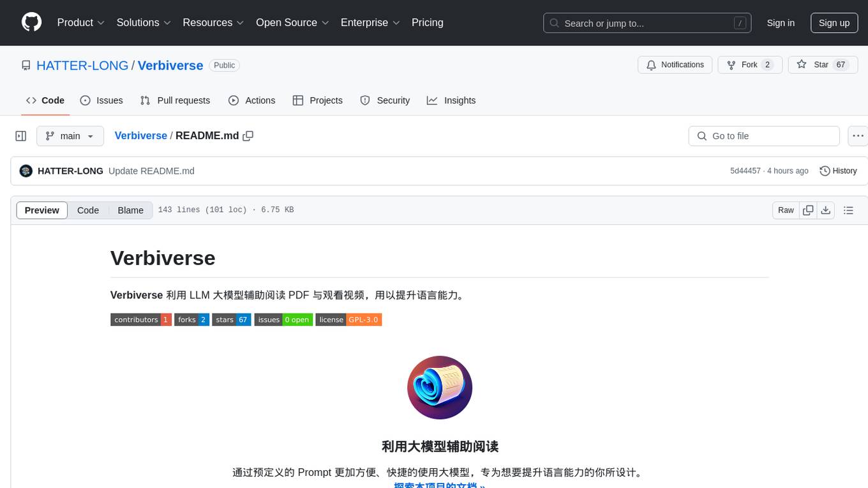Select the Preview view toggle

click(42, 210)
